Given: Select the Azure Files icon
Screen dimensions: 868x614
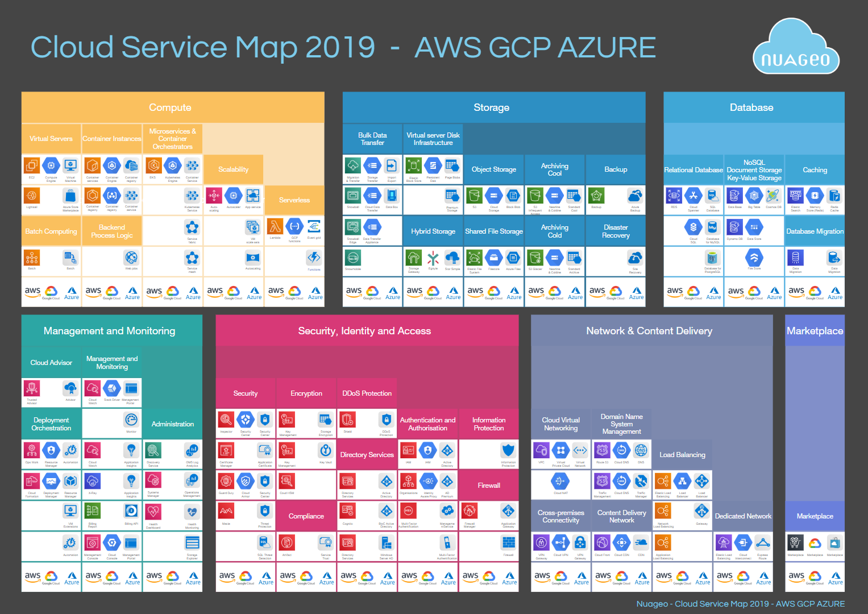Looking at the screenshot, I should point(513,258).
